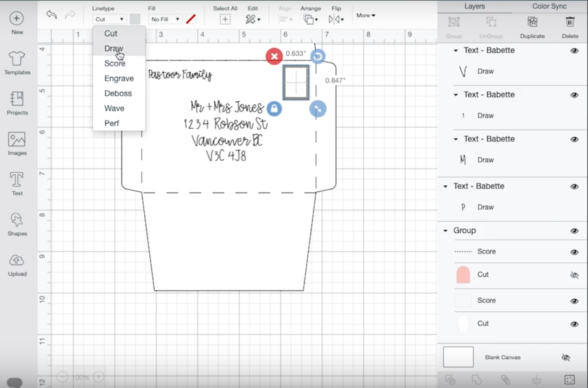Viewport: 588px width, 388px height.
Task: Click the Delete trash icon
Action: pos(570,22)
